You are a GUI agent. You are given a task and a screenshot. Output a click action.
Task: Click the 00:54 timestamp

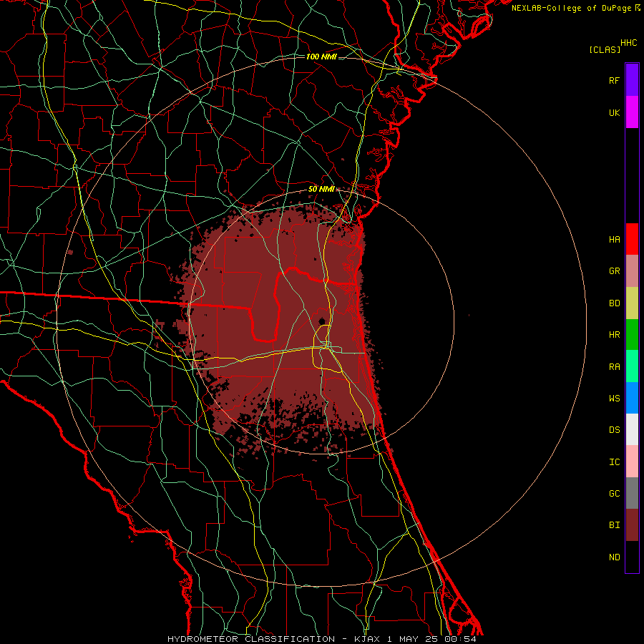462,639
